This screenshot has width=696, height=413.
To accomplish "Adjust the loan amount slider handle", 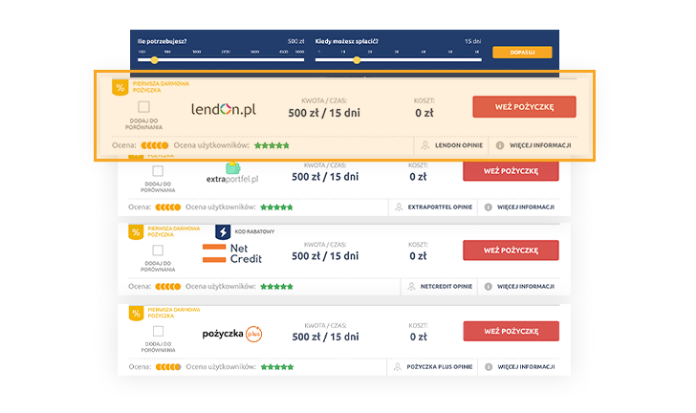I will pyautogui.click(x=154, y=60).
